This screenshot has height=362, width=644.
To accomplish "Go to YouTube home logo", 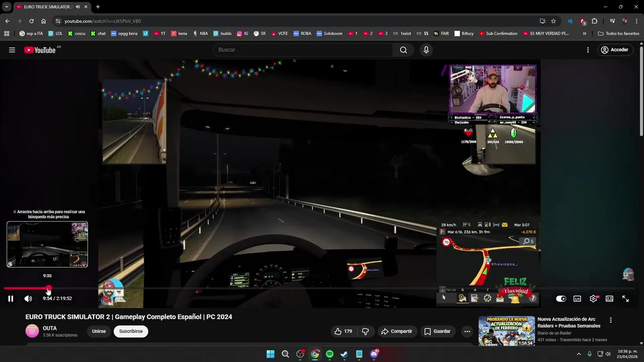I will (40, 50).
